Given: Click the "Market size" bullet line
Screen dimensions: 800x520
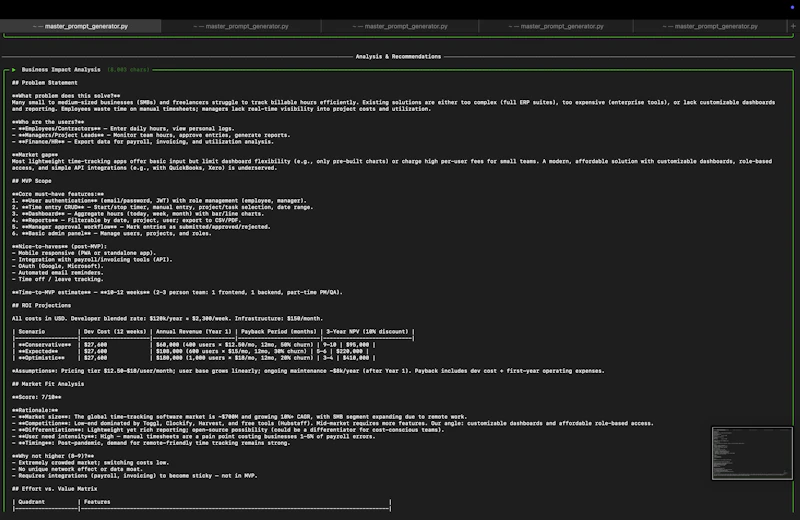Looking at the screenshot, I should [239, 417].
